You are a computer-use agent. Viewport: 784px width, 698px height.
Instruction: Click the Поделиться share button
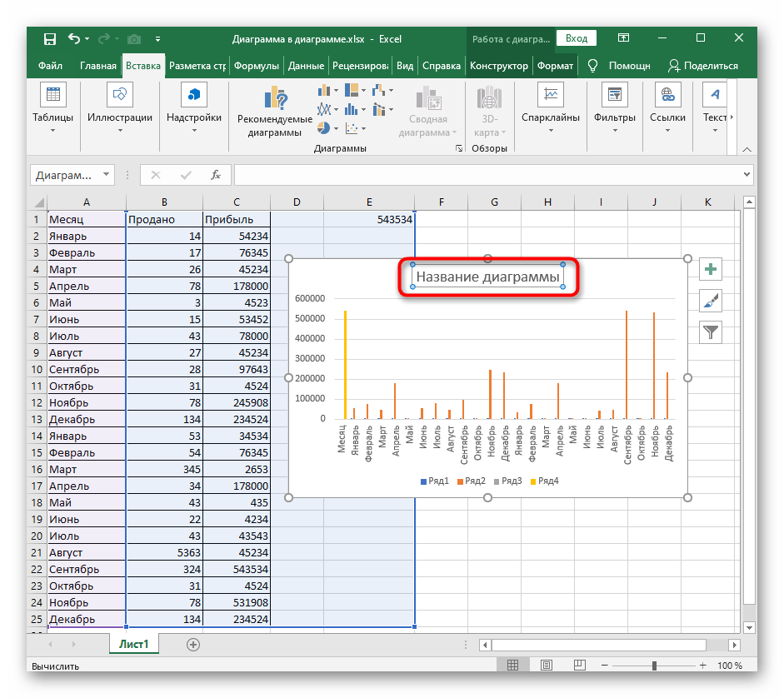[x=702, y=66]
